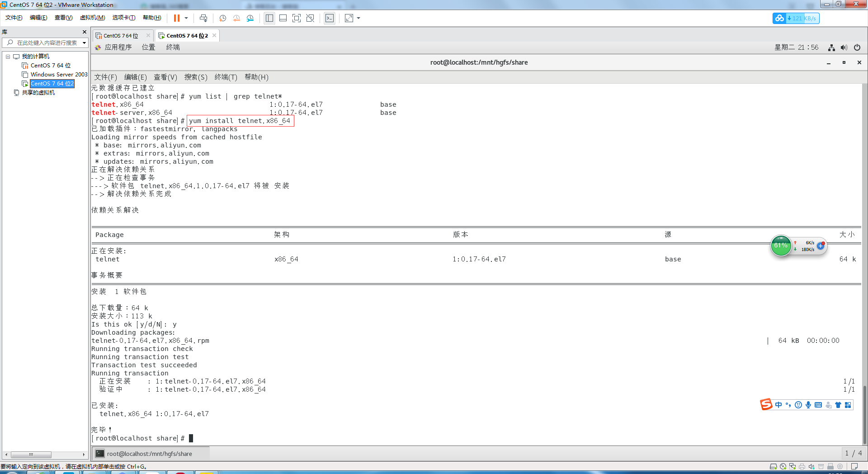Toggle Chinese/English input mode 中

click(x=778, y=405)
